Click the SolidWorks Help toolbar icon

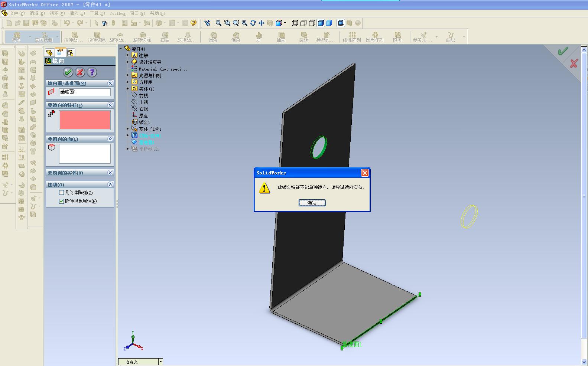pos(194,23)
